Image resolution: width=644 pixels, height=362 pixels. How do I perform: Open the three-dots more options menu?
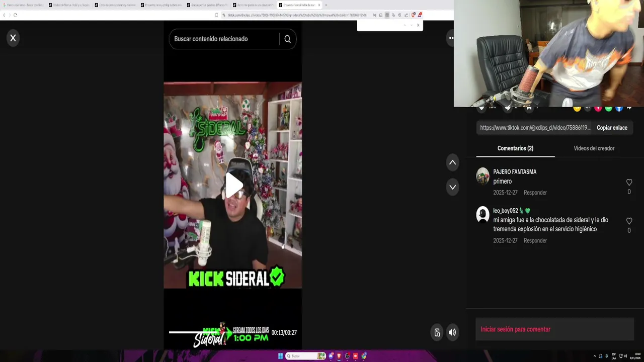tap(451, 38)
